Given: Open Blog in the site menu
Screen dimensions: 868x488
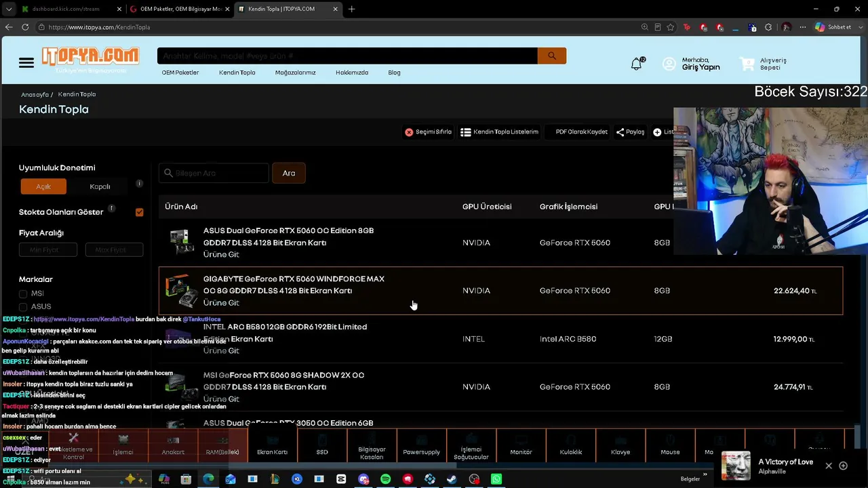Looking at the screenshot, I should (394, 73).
